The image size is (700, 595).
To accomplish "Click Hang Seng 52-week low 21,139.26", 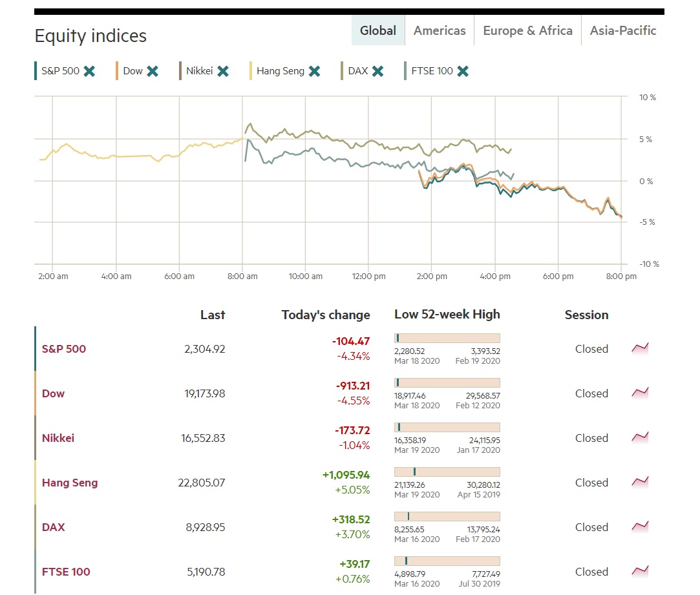I will coord(409,485).
